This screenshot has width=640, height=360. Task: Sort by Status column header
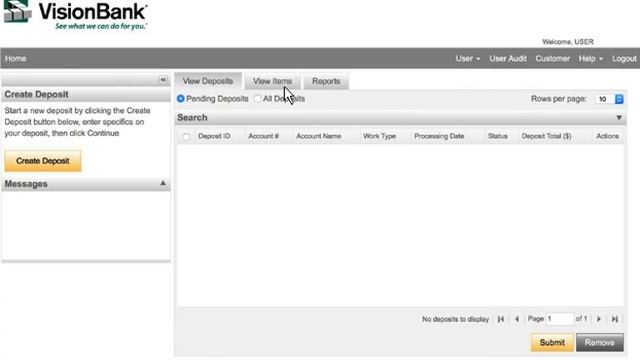(498, 136)
